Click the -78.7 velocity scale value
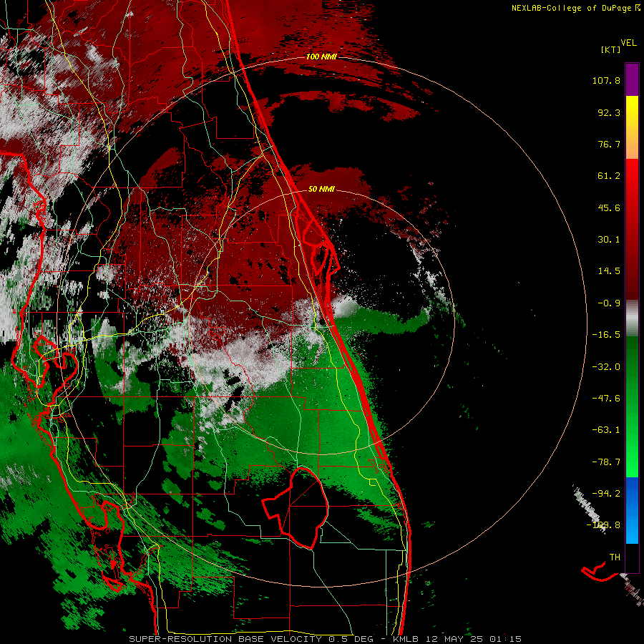Image resolution: width=644 pixels, height=644 pixels. [606, 462]
